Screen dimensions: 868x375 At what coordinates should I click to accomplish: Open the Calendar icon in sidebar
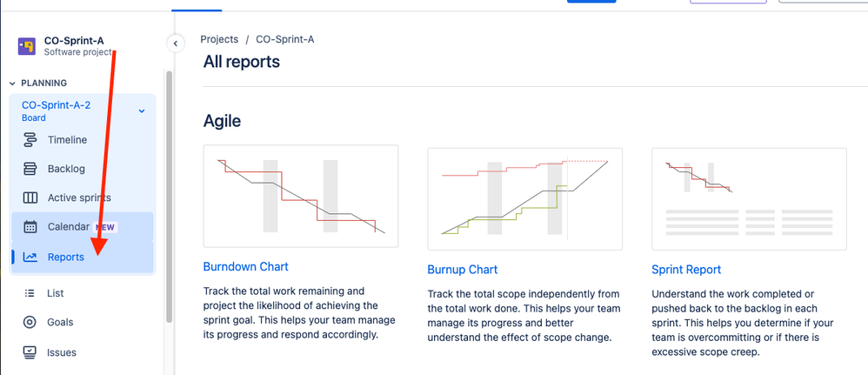click(x=30, y=226)
